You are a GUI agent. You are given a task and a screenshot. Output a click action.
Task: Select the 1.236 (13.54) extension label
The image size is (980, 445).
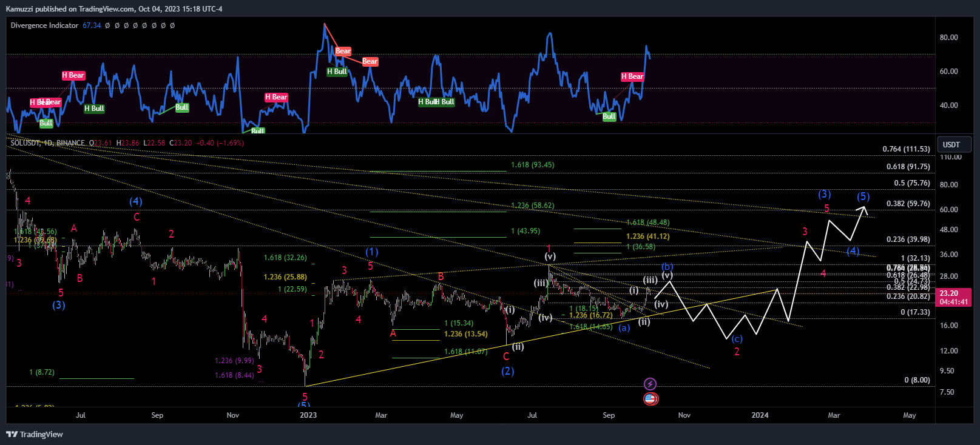click(x=465, y=334)
